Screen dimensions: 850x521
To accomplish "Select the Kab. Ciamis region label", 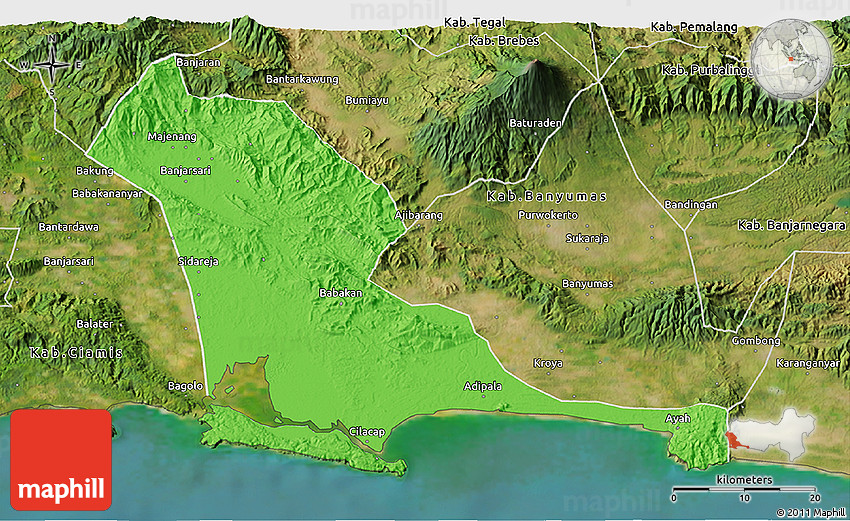I will coord(76,353).
